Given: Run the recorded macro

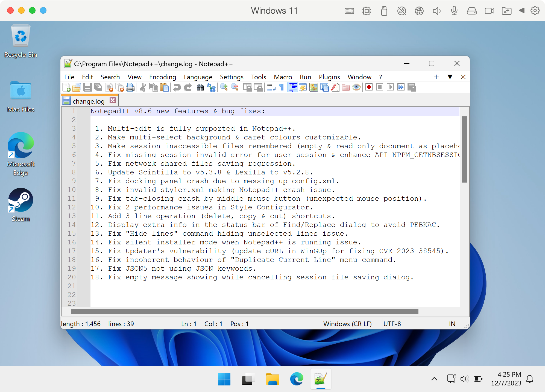Looking at the screenshot, I should pyautogui.click(x=390, y=87).
